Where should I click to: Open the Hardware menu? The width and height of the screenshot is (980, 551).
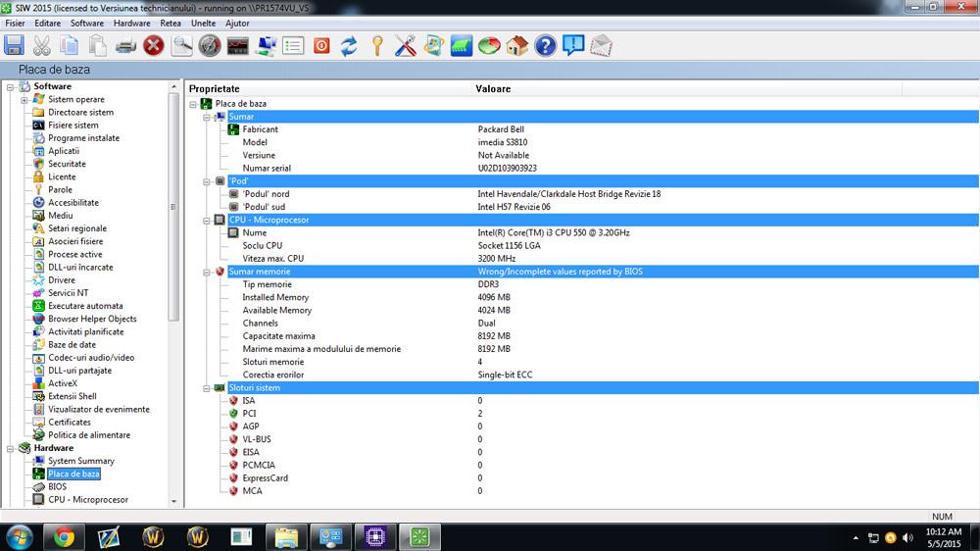132,24
